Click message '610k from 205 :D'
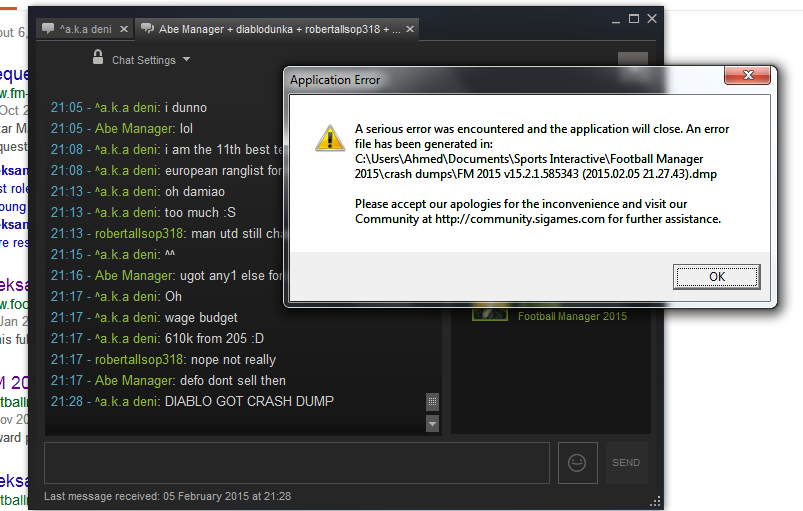803x511 pixels. click(x=214, y=338)
